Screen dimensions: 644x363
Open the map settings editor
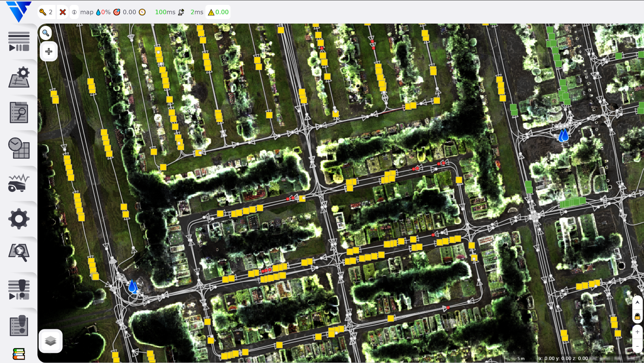(x=19, y=77)
